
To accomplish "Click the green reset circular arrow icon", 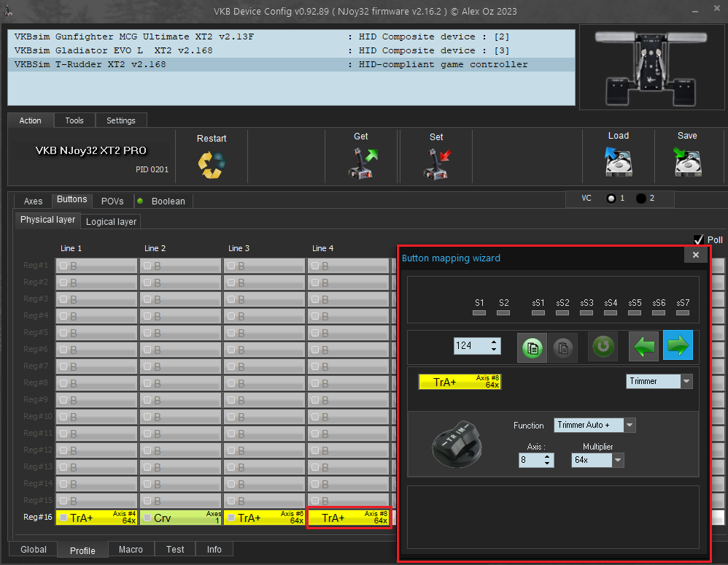I will pos(603,346).
